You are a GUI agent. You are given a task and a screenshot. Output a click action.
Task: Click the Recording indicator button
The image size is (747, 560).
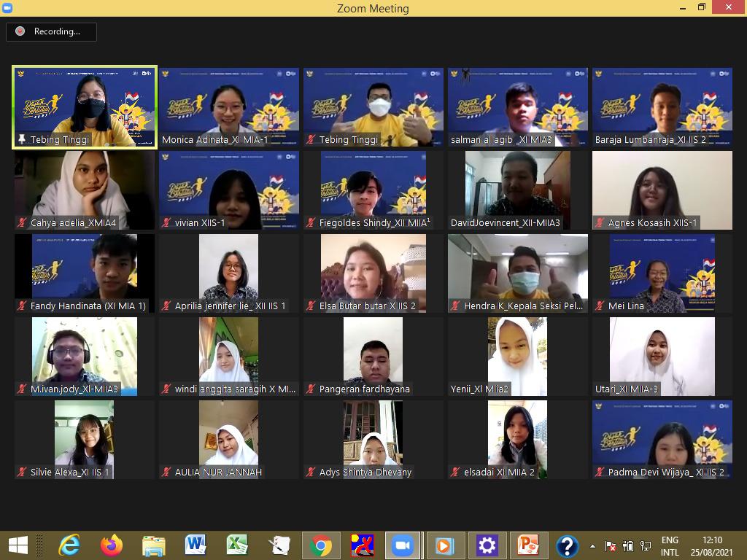51,31
